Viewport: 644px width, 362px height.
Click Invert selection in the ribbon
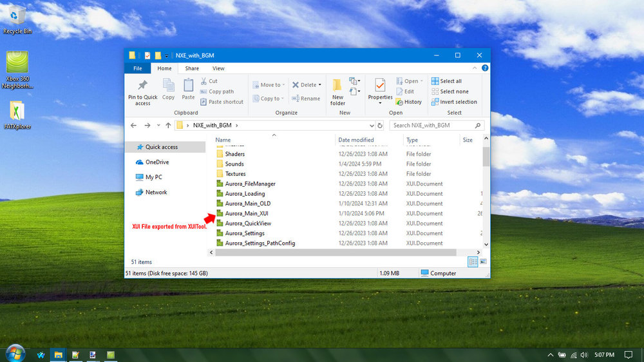tap(454, 102)
